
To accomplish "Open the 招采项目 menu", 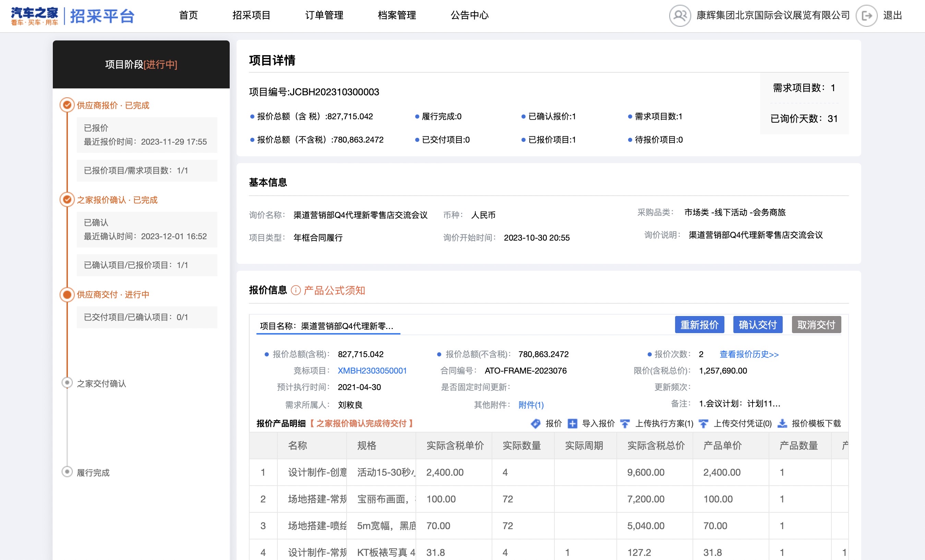I will 251,15.
